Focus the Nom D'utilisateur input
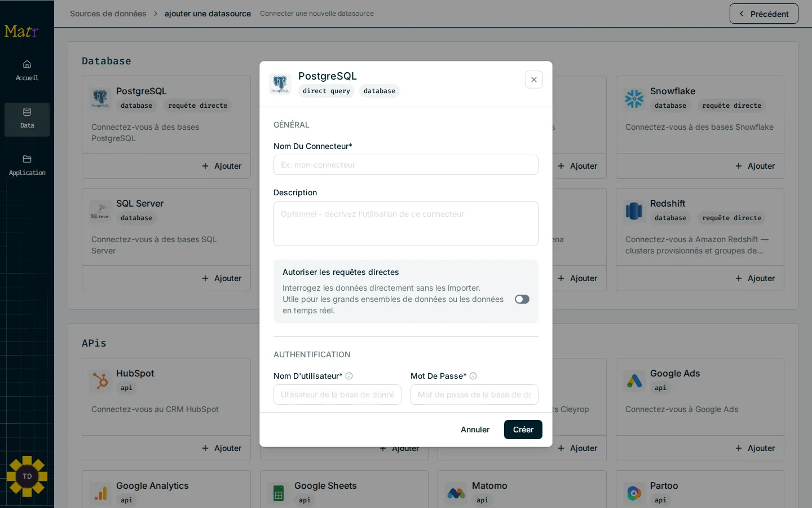The width and height of the screenshot is (812, 508). point(337,395)
